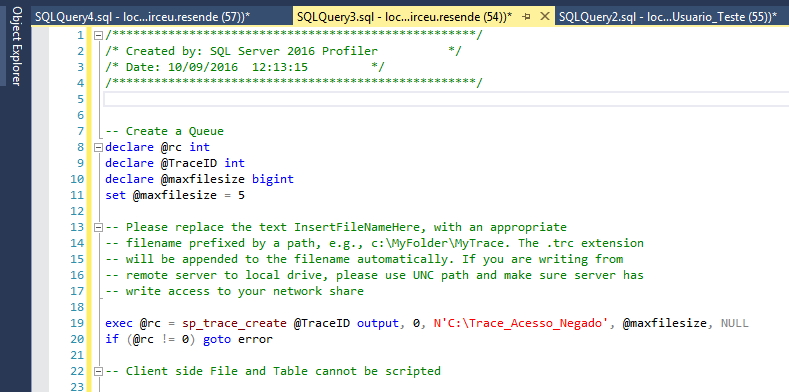Switch to the SQLQuery4.sql tab
Viewport: 789px width, 392px height.
coord(142,17)
